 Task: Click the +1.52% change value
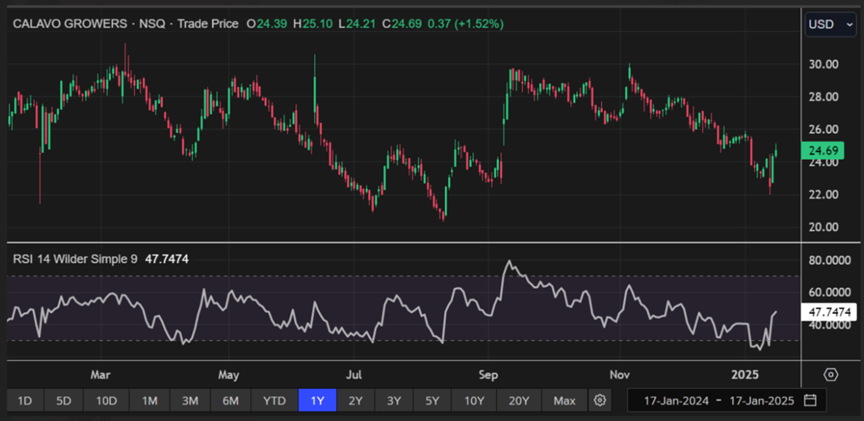click(x=479, y=24)
